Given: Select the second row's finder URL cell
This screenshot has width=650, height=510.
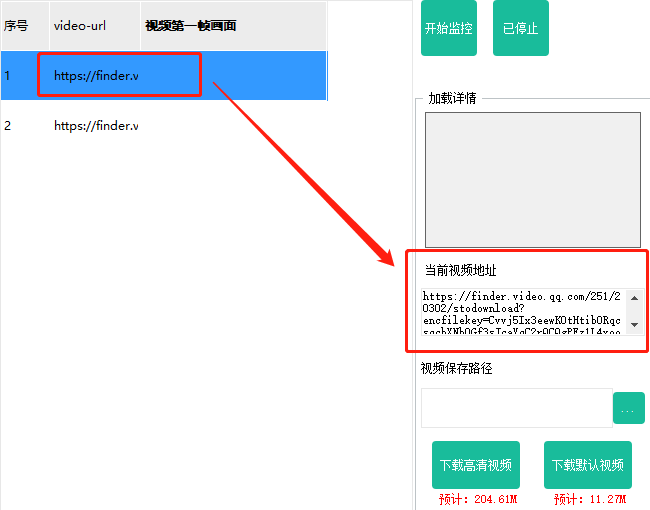Looking at the screenshot, I should (x=96, y=126).
